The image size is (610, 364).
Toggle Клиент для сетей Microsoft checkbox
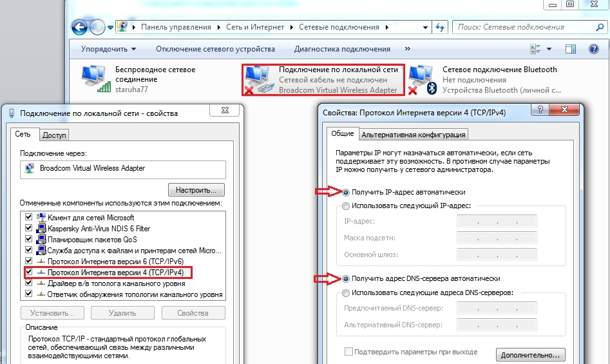(x=28, y=217)
